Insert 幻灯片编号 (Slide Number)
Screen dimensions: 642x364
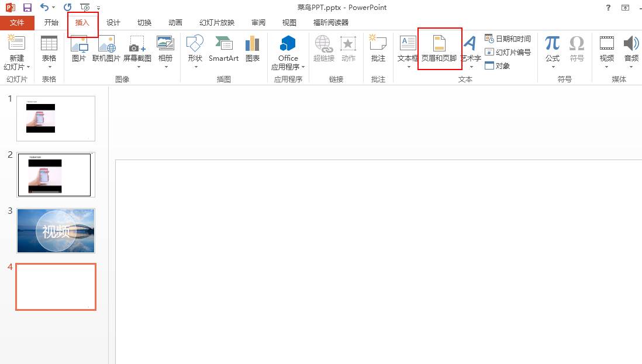[x=508, y=53]
